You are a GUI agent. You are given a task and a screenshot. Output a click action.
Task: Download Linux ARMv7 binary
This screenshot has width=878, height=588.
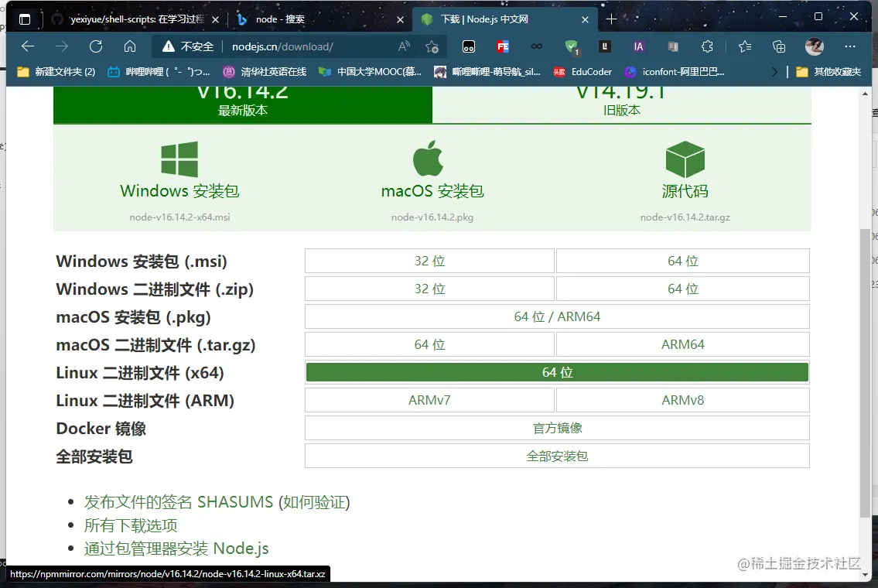point(429,401)
